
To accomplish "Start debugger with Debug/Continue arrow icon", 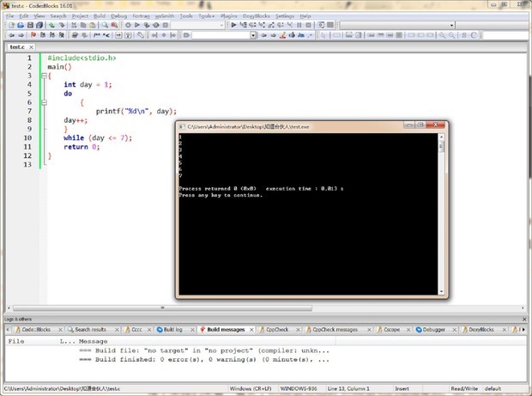I will (233, 25).
